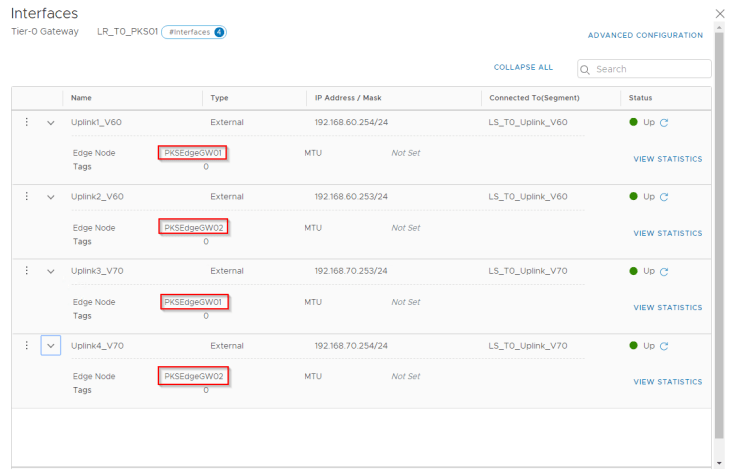This screenshot has height=473, width=730.
Task: View statistics for Uplink4_V70
Action: (667, 382)
